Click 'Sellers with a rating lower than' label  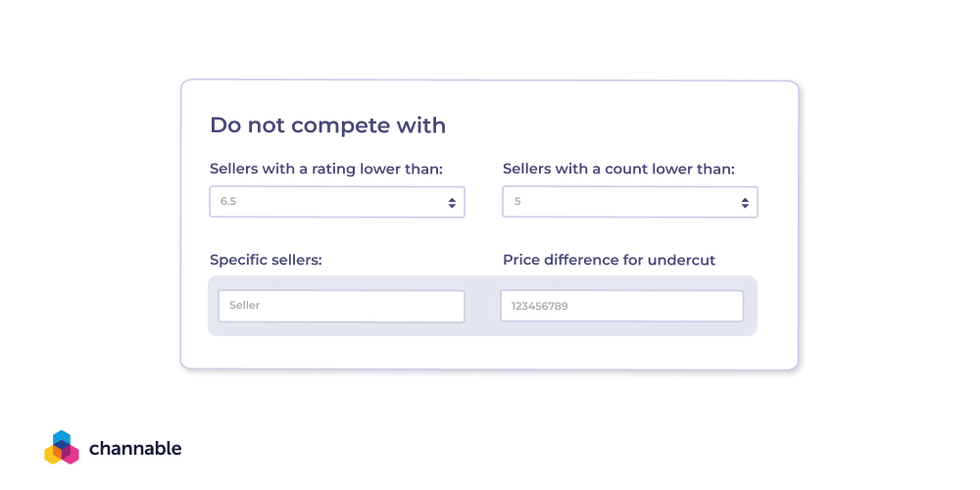(x=326, y=170)
